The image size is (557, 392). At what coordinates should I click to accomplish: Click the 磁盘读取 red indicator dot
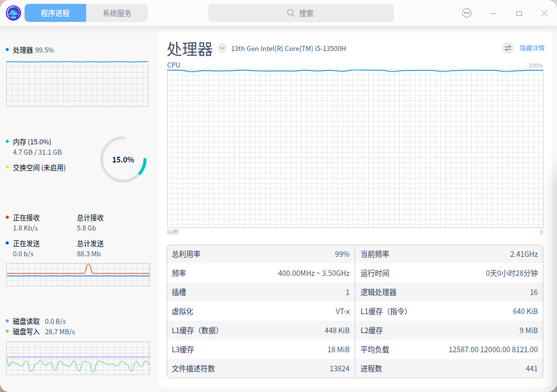7,321
